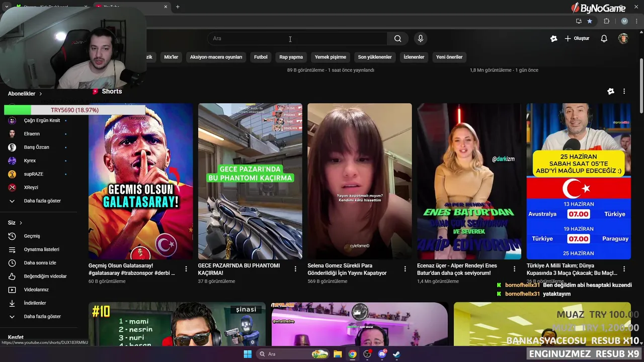
Task: Open options for Türkiye A Milli Takım short
Action: (624, 269)
